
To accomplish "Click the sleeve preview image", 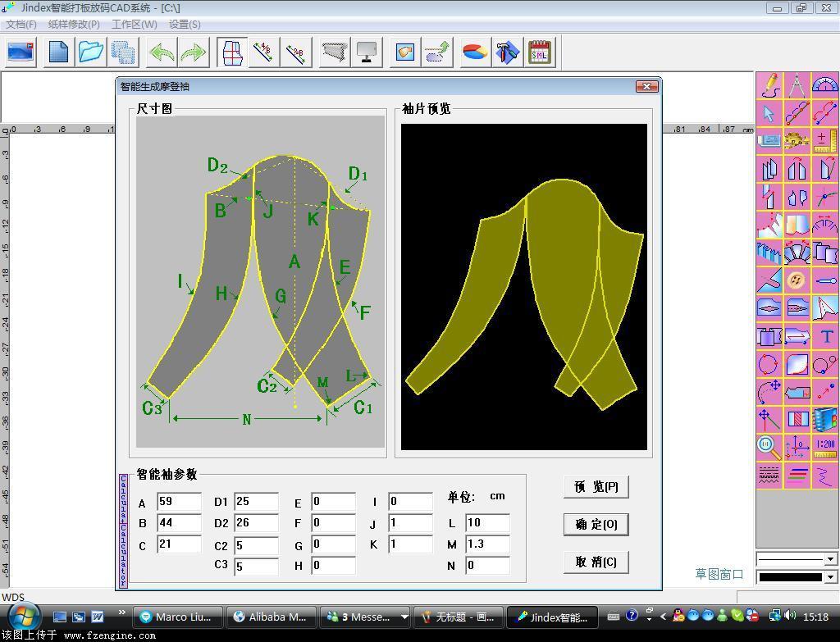I will tap(524, 287).
